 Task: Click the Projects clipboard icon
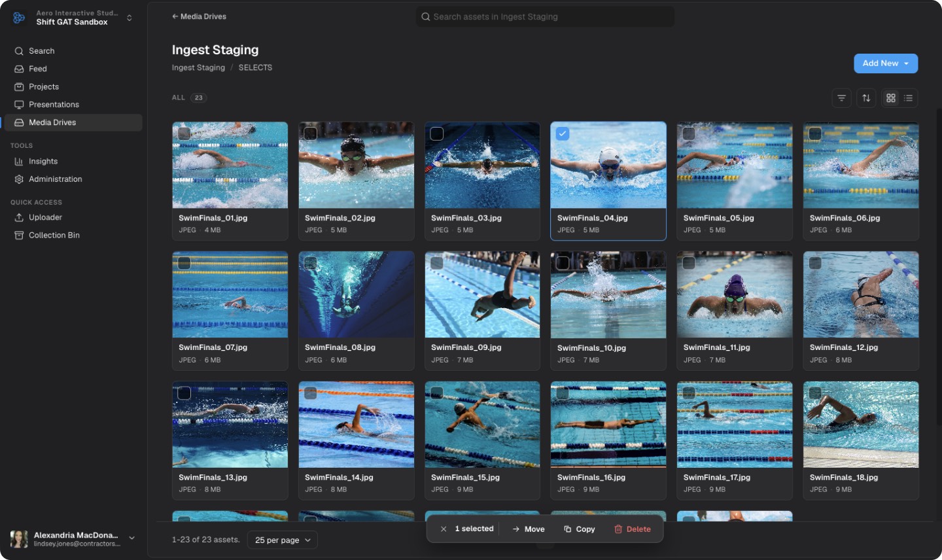coord(19,86)
